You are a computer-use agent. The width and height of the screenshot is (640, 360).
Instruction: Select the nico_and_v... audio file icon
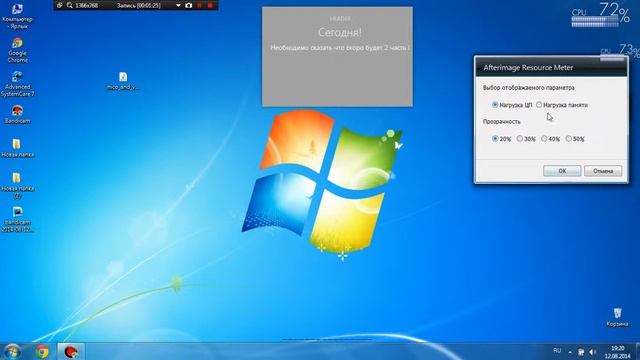123,81
